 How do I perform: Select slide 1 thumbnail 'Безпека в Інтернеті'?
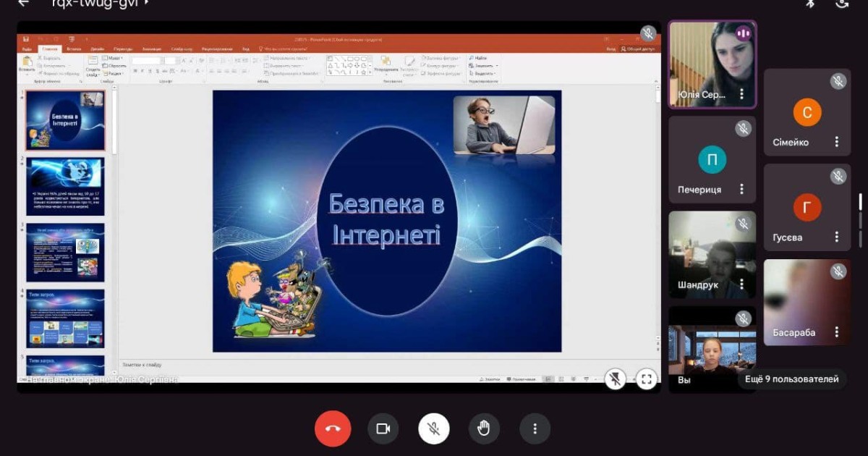65,120
